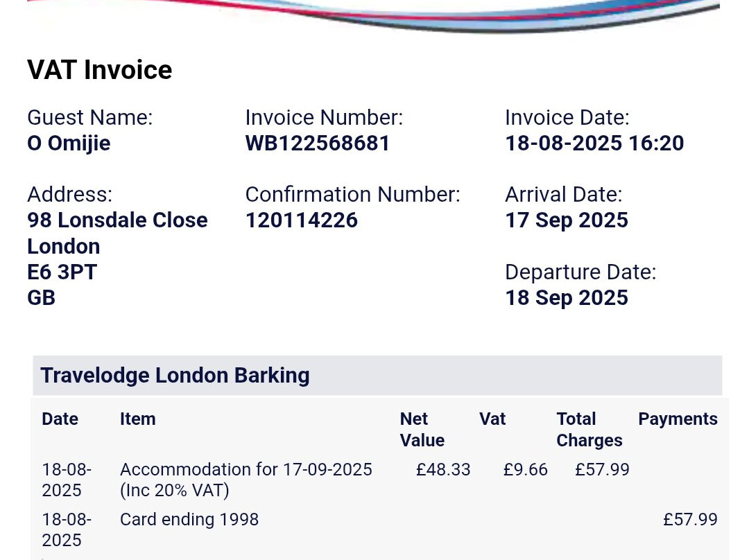Click confirmation number 120114226
The image size is (749, 560).
click(x=302, y=220)
